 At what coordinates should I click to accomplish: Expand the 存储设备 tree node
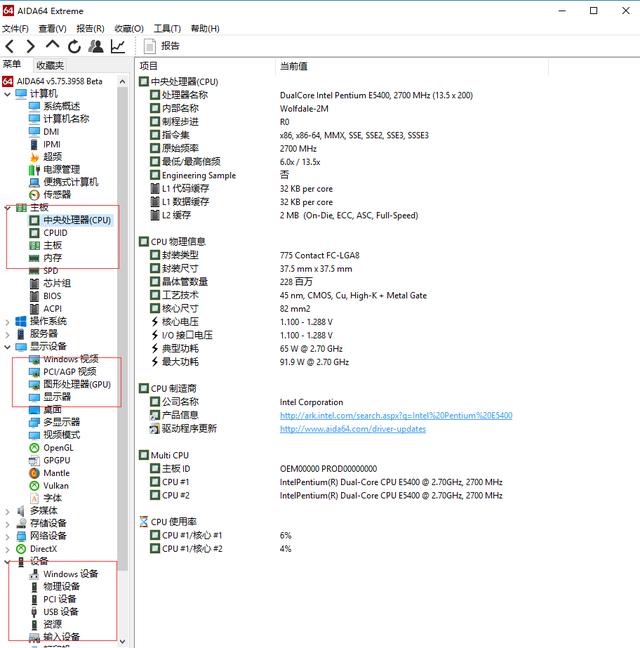pyautogui.click(x=7, y=524)
